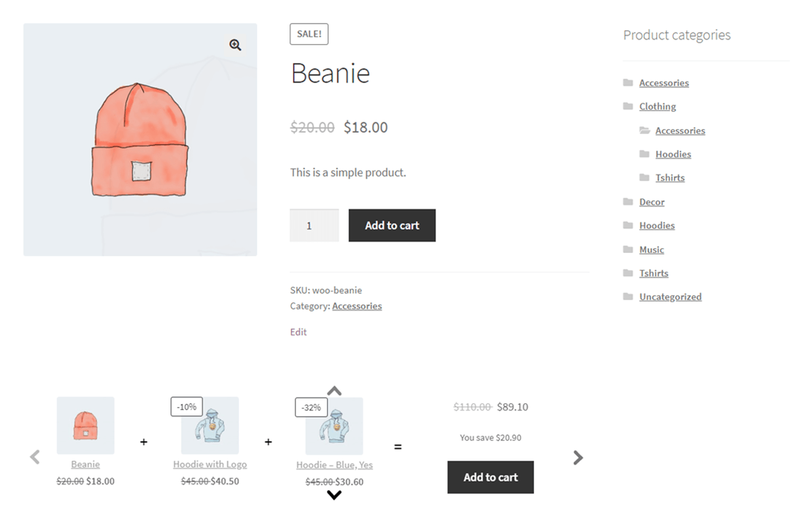Open the Accessories link in Category meta
This screenshot has width=812, height=525.
357,306
